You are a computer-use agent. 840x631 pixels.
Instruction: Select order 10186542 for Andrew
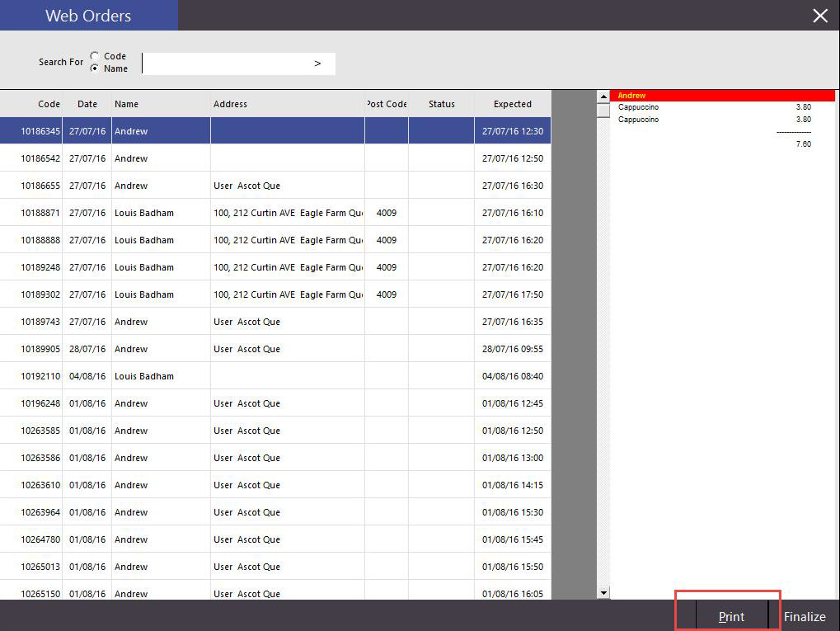tap(40, 158)
